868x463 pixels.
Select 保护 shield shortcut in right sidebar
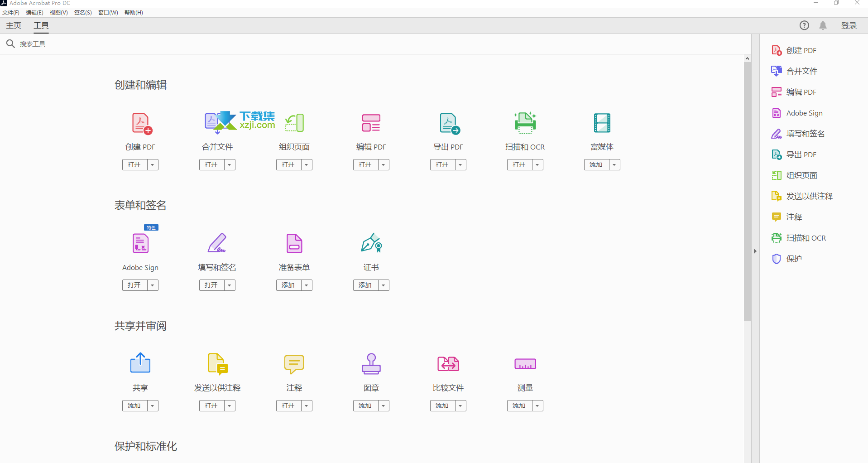tap(787, 259)
